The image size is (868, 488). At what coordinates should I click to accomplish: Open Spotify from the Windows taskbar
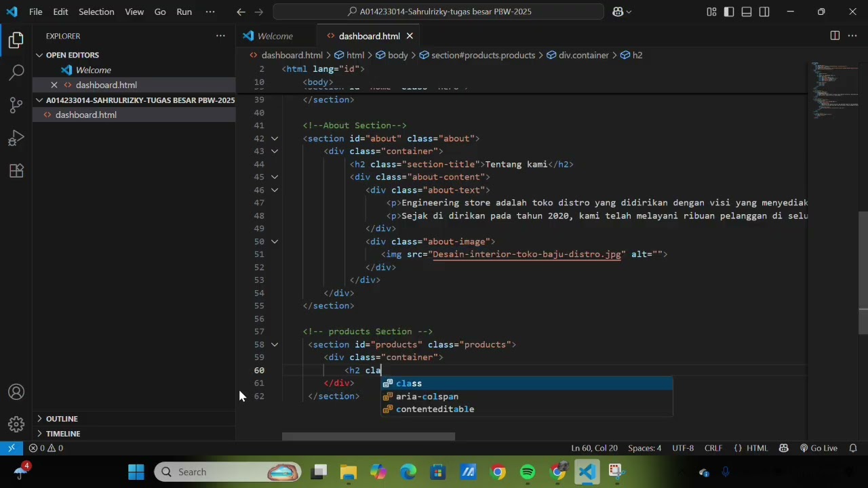[x=528, y=472]
